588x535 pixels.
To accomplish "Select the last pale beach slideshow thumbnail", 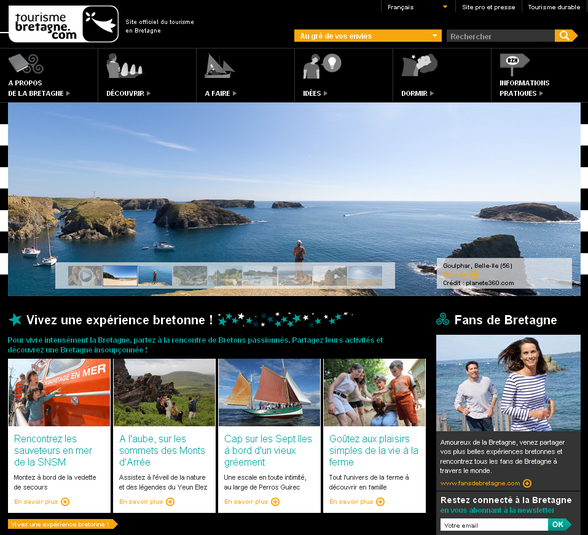I will (x=365, y=276).
